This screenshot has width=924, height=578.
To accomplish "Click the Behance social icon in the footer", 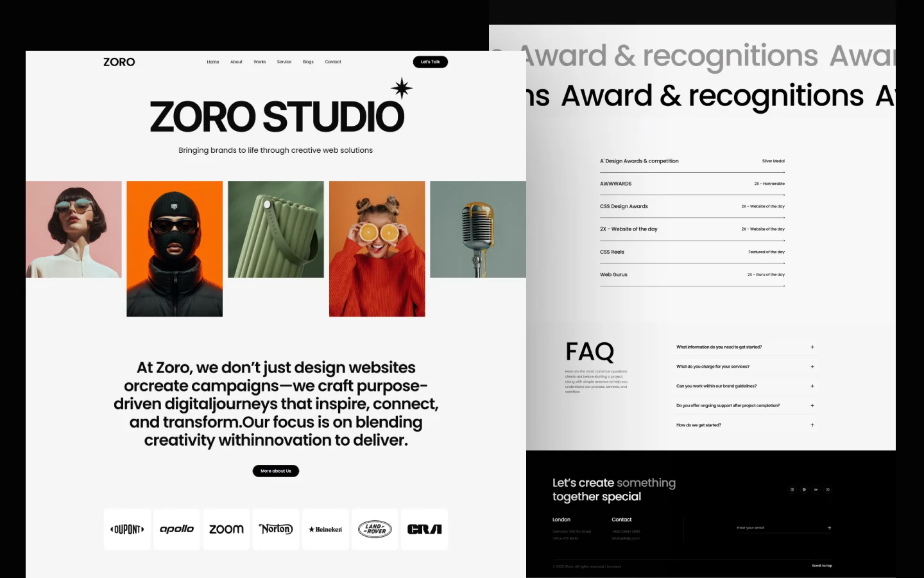I will coord(816,489).
